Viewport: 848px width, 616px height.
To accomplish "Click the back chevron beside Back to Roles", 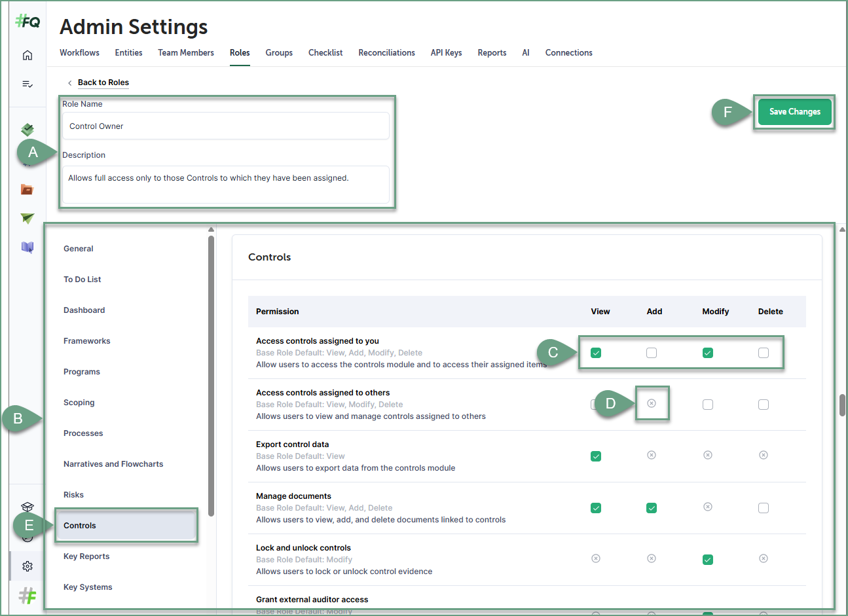I will point(70,83).
